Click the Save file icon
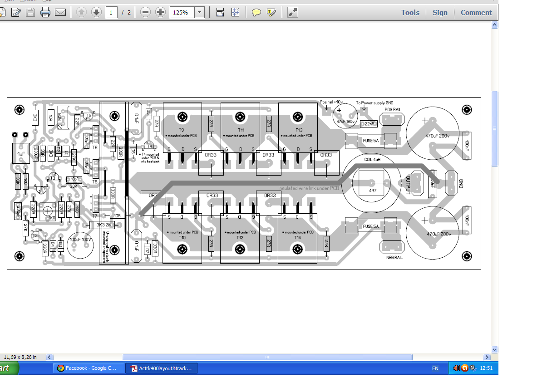This screenshot has width=547, height=392. [x=30, y=13]
